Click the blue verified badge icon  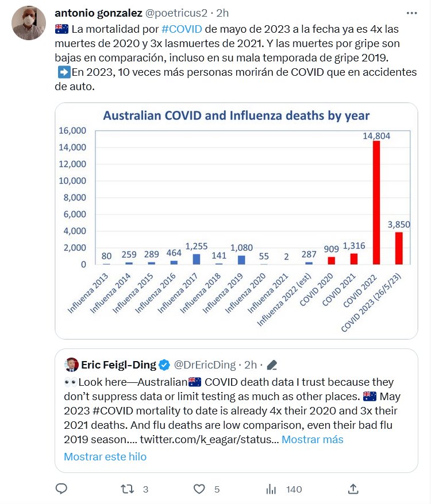pyautogui.click(x=164, y=365)
